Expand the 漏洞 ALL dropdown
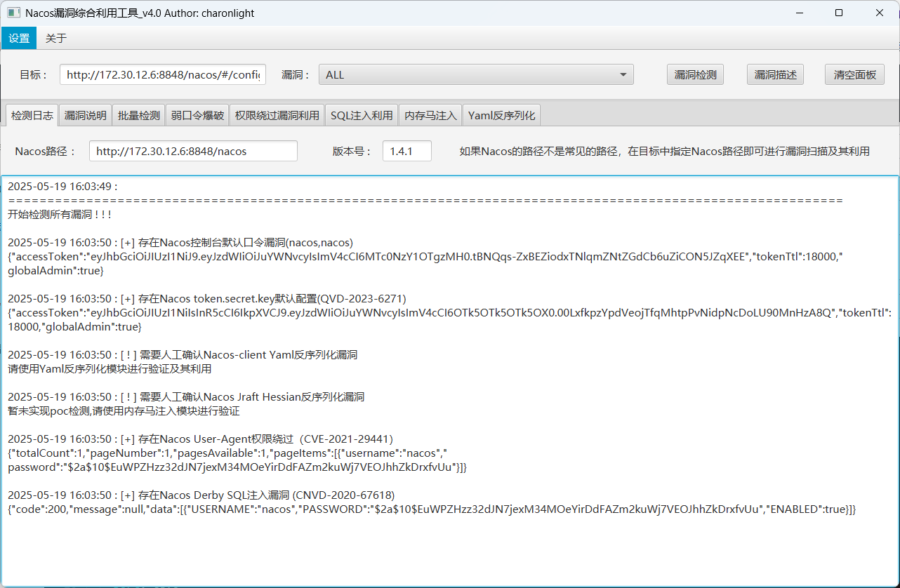900x588 pixels. (476, 74)
